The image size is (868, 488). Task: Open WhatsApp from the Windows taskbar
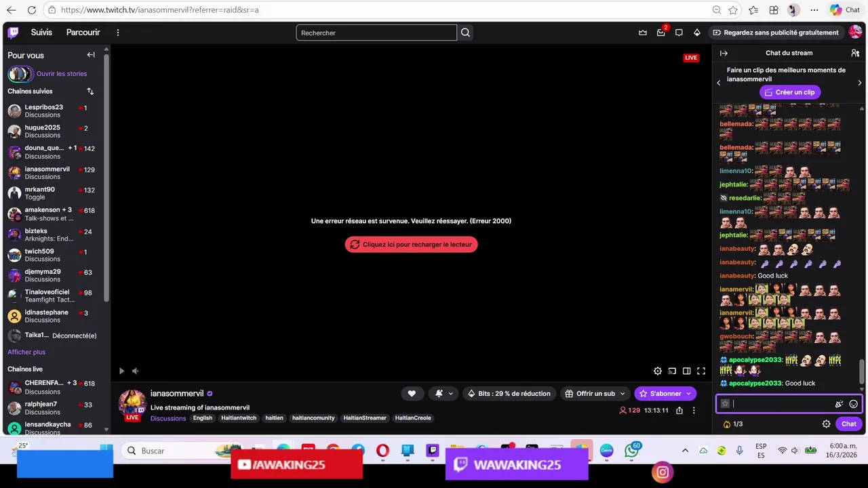point(631,451)
